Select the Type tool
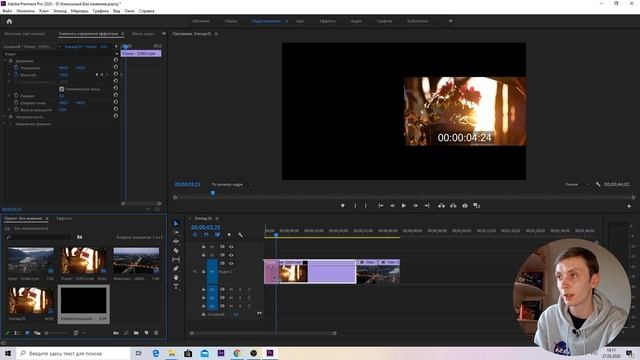This screenshot has height=360, width=640. coord(176,287)
